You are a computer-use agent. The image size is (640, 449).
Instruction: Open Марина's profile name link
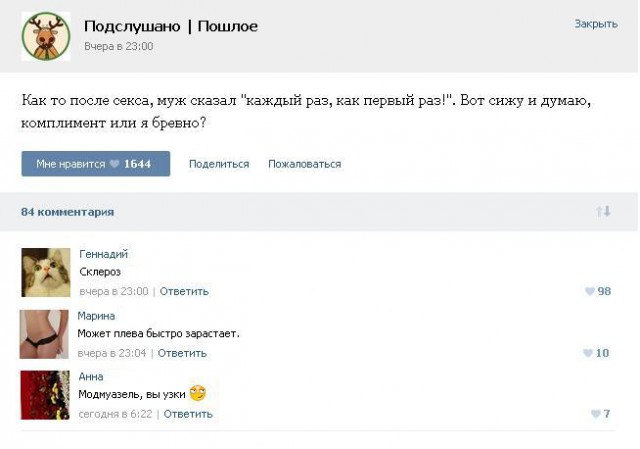coord(96,316)
